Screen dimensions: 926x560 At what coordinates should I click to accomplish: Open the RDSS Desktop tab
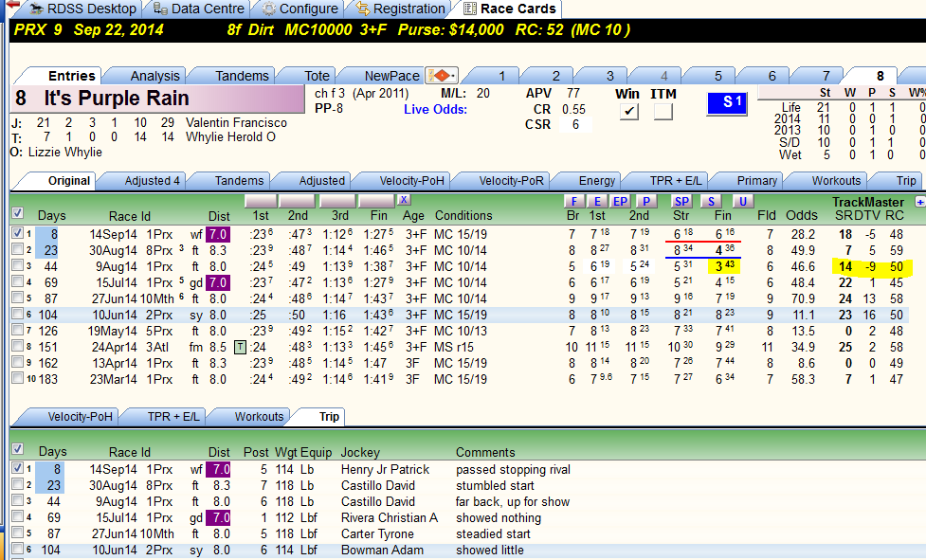tap(83, 9)
